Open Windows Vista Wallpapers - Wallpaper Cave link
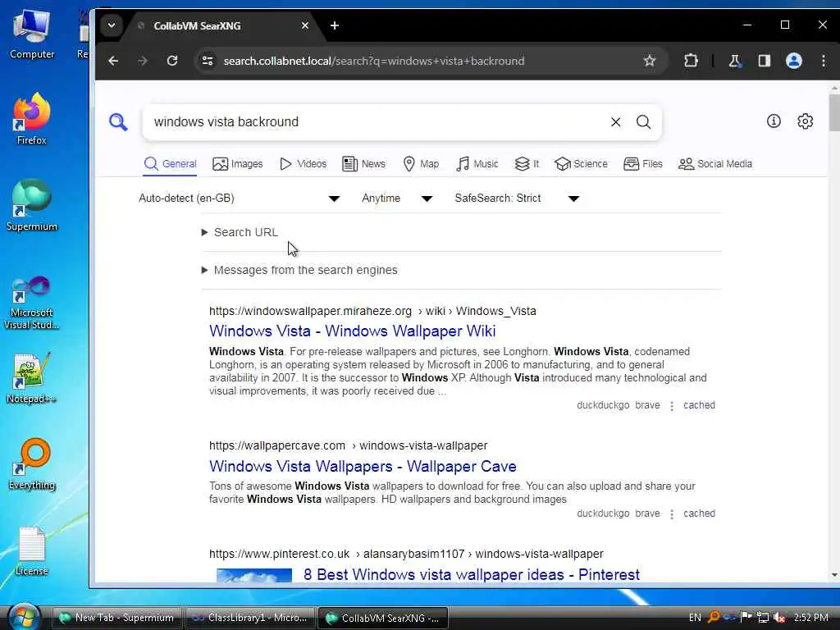The width and height of the screenshot is (840, 630). (363, 466)
